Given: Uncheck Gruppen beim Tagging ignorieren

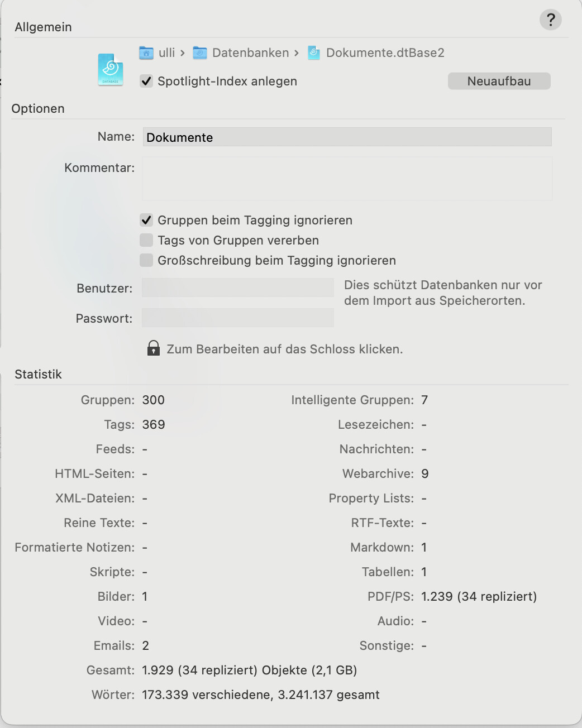Looking at the screenshot, I should click(146, 220).
